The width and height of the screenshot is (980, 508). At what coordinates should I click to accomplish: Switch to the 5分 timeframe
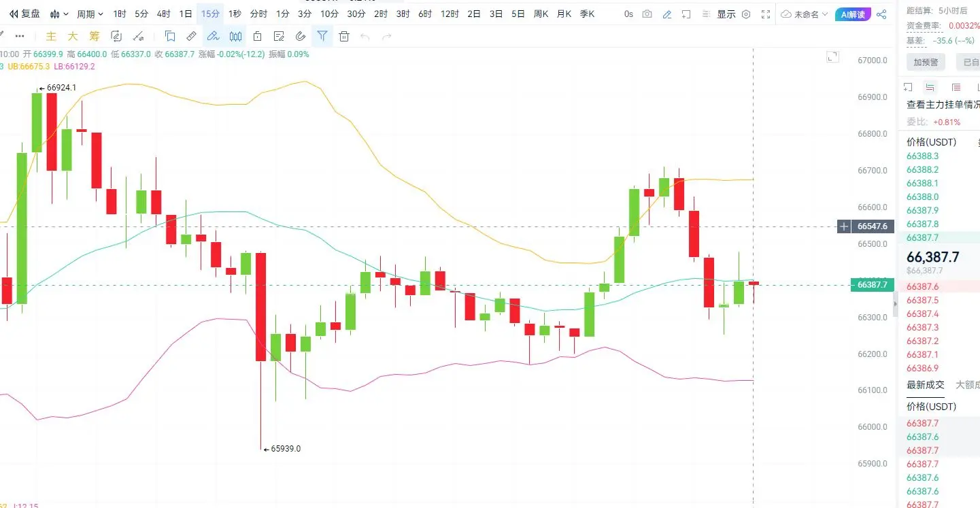141,14
